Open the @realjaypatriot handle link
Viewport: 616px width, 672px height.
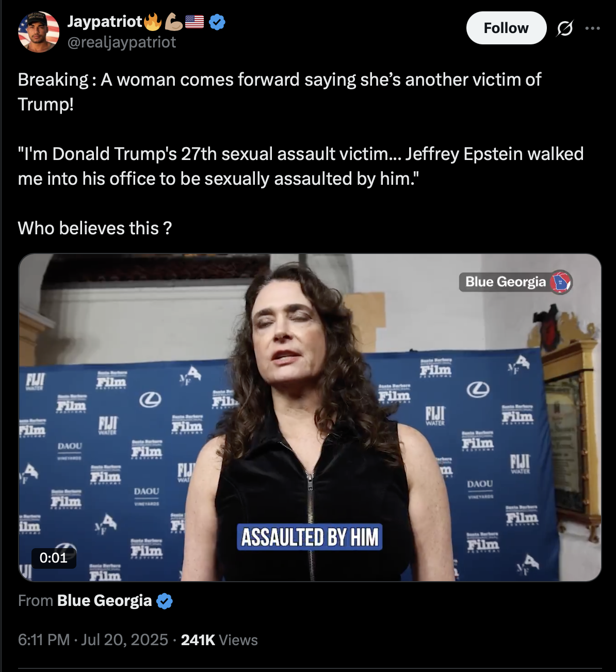pyautogui.click(x=122, y=42)
